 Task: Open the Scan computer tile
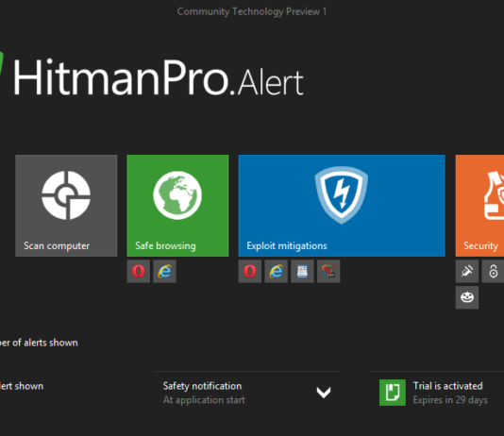66,206
